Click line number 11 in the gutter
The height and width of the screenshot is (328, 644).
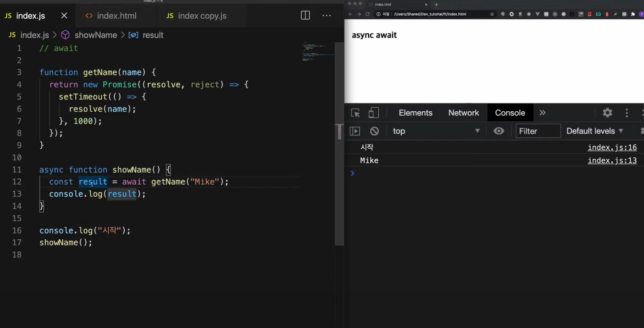(x=17, y=170)
